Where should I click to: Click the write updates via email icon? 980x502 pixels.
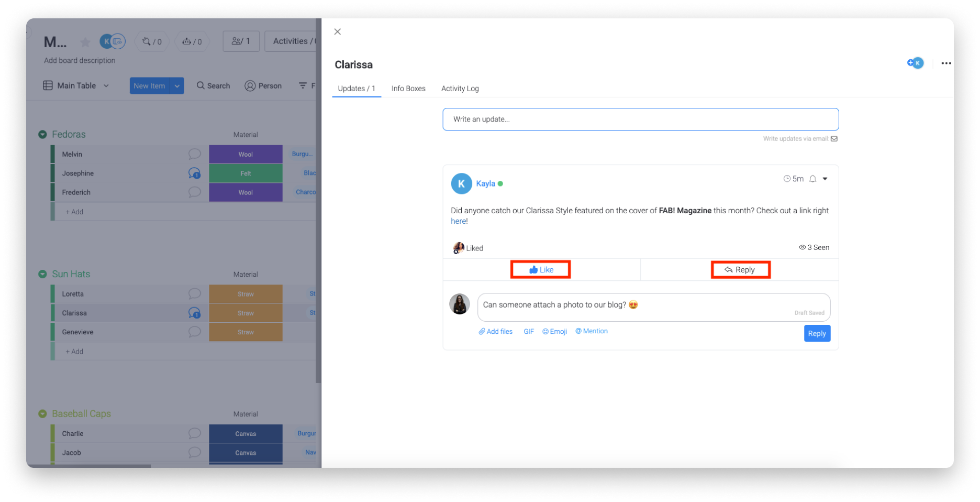(834, 139)
